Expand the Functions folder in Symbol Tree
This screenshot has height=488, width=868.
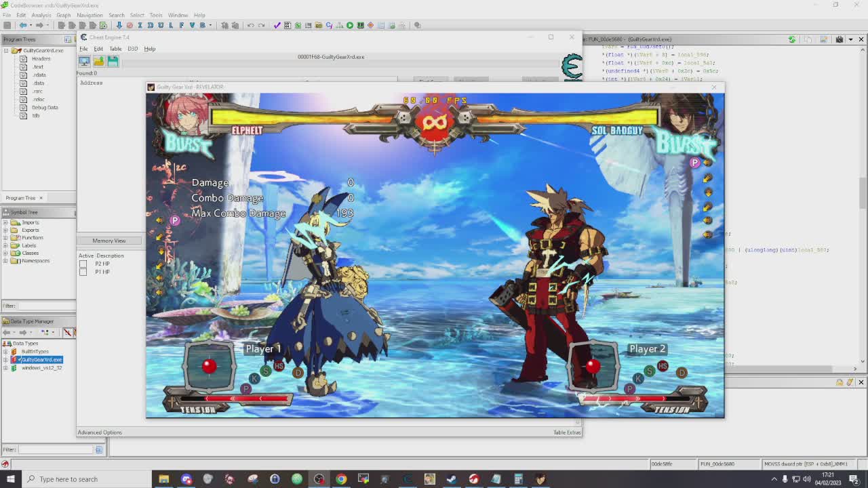5,237
